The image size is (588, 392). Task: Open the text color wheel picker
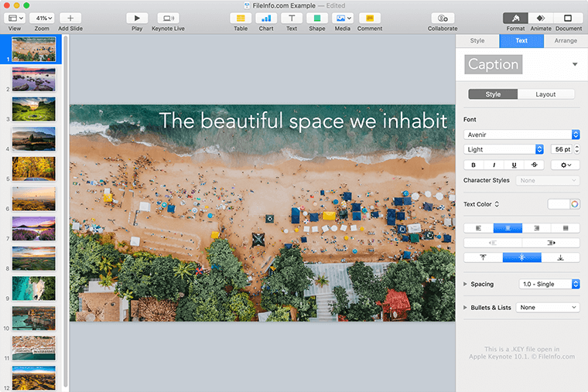[x=575, y=204]
